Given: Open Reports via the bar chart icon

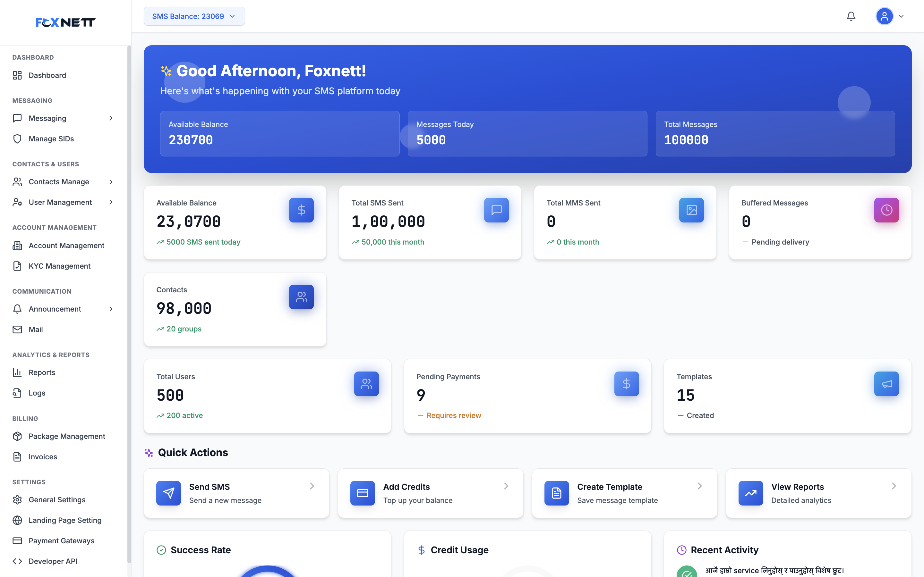Looking at the screenshot, I should point(17,372).
